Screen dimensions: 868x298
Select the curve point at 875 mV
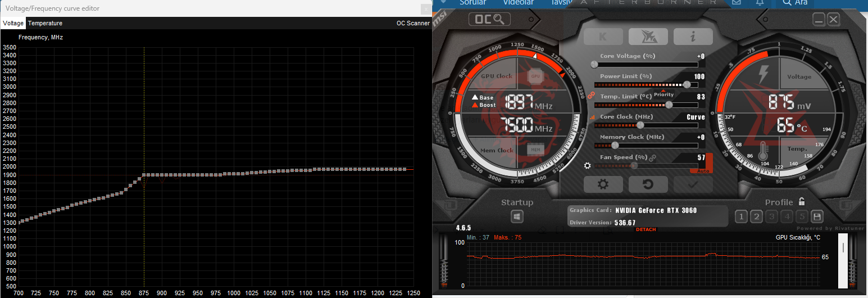pyautogui.click(x=144, y=175)
